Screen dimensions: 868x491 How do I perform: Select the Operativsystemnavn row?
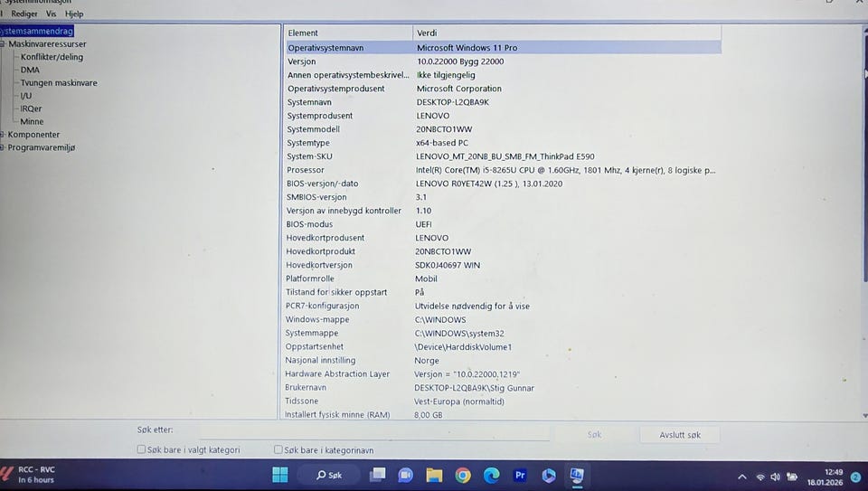[503, 48]
